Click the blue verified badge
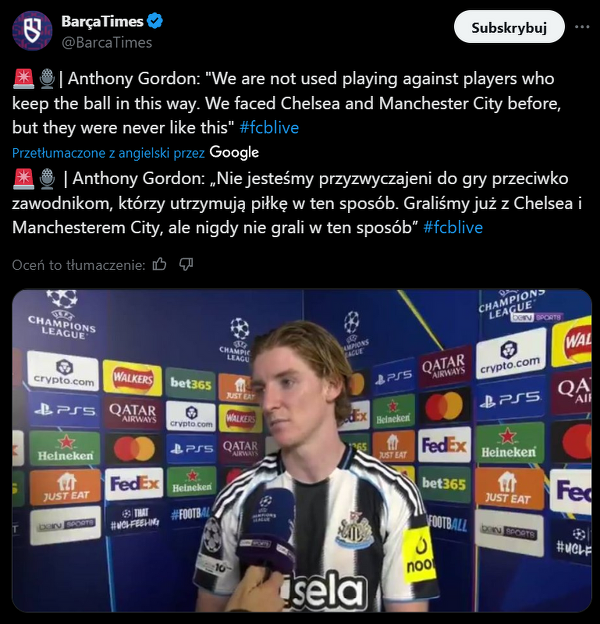The height and width of the screenshot is (624, 600). click(x=155, y=21)
